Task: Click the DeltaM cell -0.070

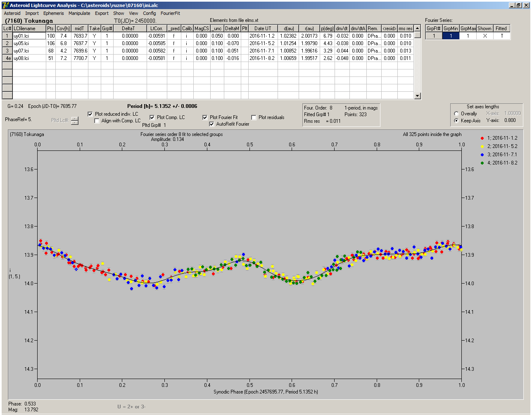Action: click(x=233, y=43)
